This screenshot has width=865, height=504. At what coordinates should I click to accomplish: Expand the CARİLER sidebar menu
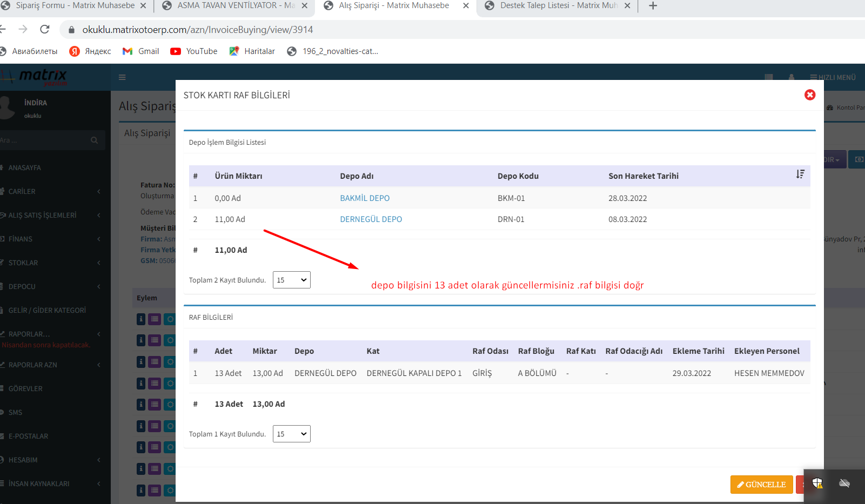(x=22, y=192)
